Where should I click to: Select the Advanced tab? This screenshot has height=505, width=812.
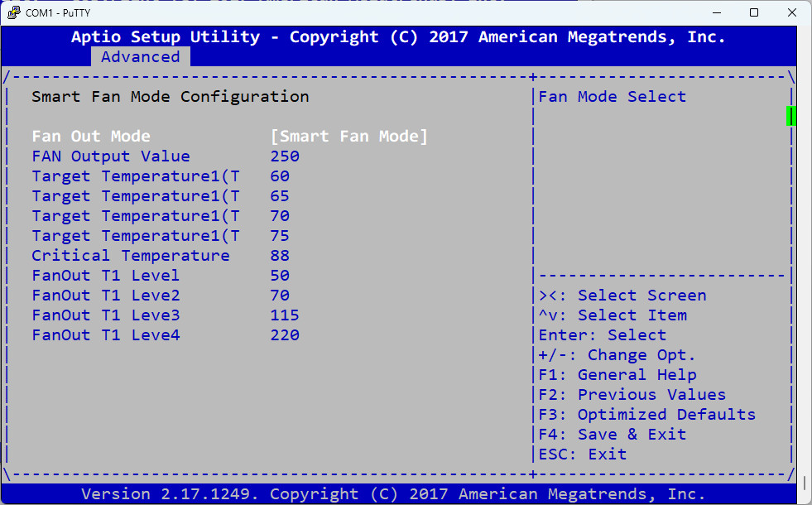tap(141, 56)
